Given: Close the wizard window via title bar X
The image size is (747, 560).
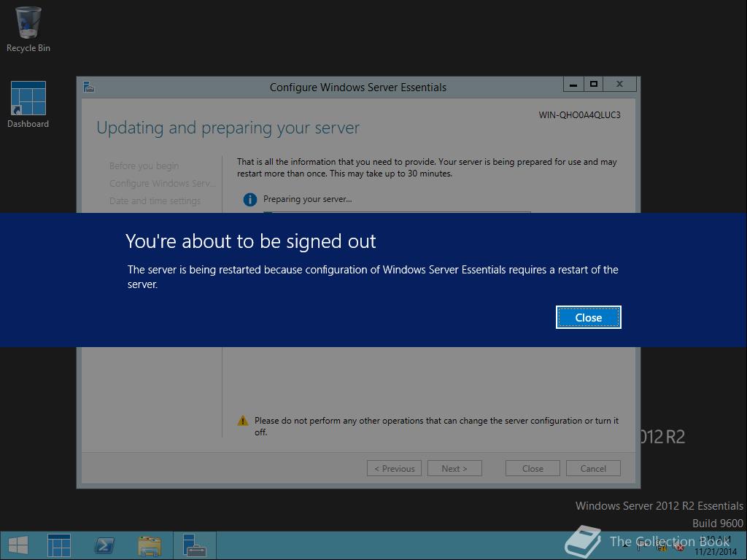Looking at the screenshot, I should (620, 85).
